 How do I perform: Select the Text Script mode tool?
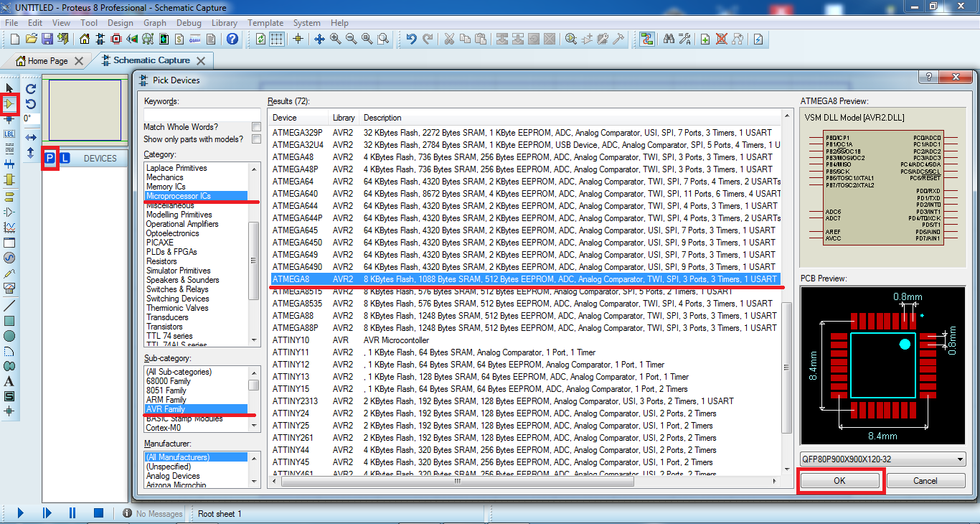pos(9,149)
